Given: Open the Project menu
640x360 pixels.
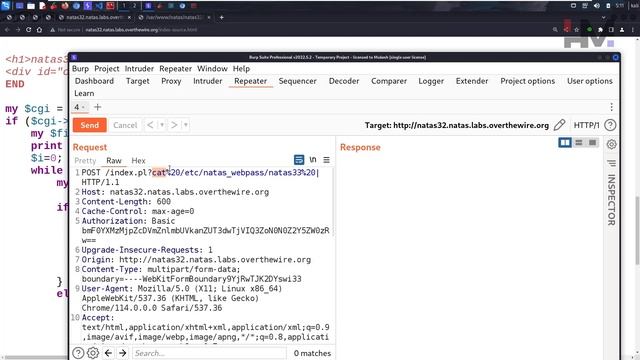Looking at the screenshot, I should (107, 69).
